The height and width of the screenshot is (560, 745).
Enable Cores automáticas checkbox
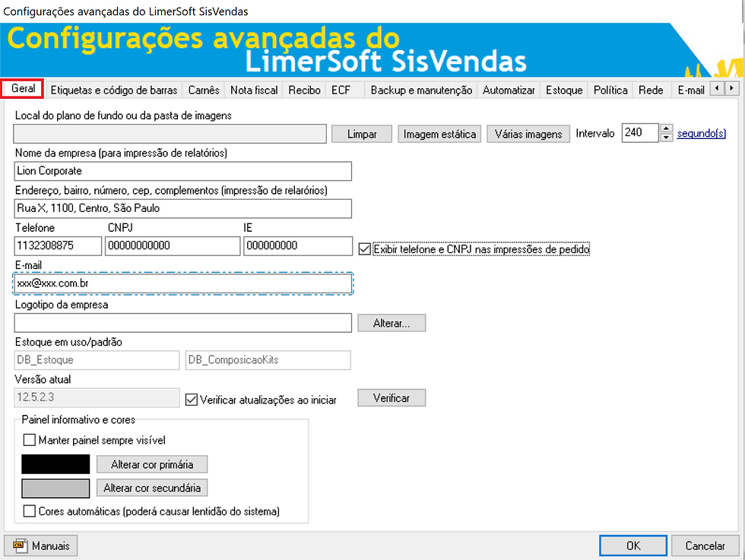30,511
